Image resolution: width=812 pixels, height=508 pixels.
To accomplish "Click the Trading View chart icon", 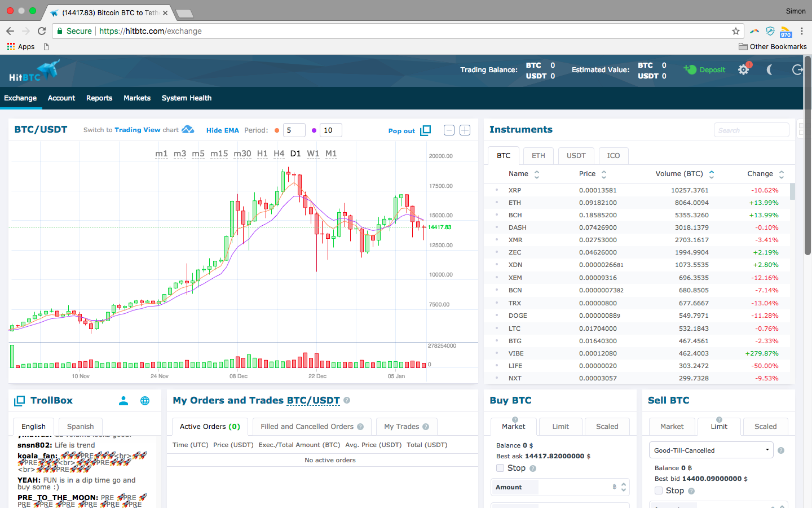I will coord(188,130).
